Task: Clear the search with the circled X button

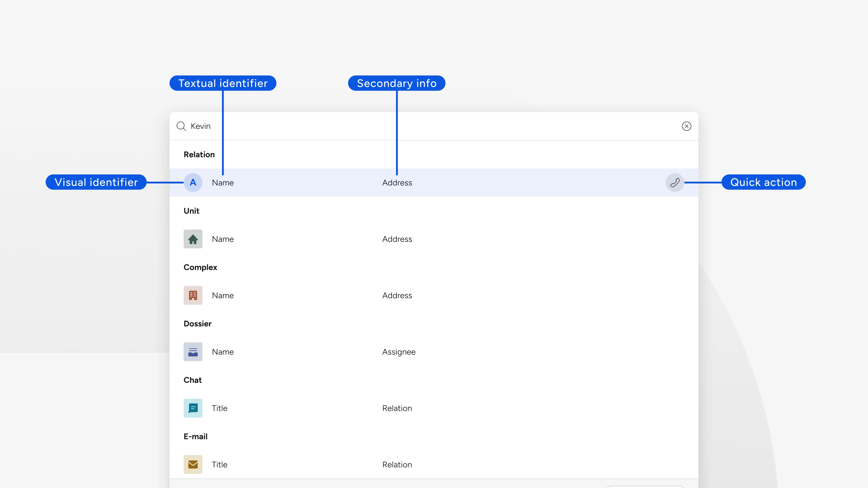Action: (687, 126)
